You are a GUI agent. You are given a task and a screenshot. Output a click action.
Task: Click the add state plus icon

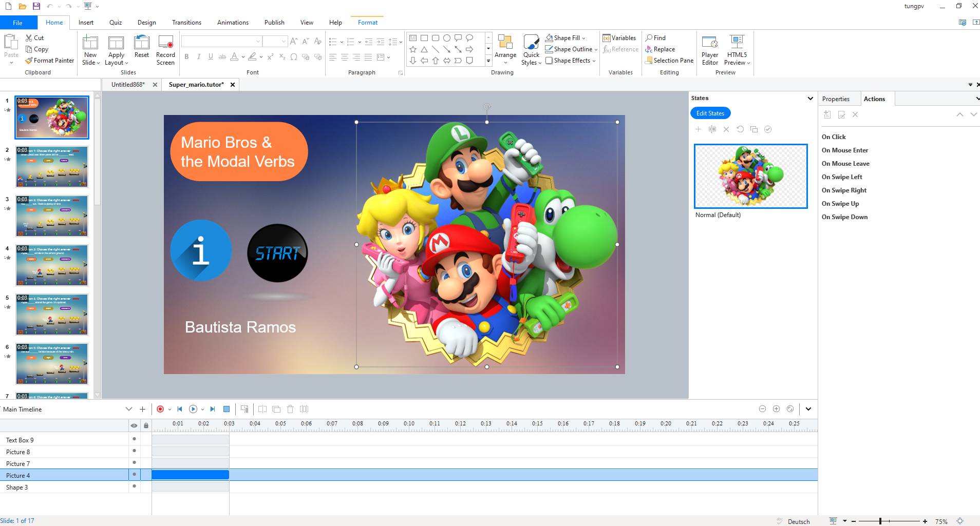pyautogui.click(x=698, y=129)
